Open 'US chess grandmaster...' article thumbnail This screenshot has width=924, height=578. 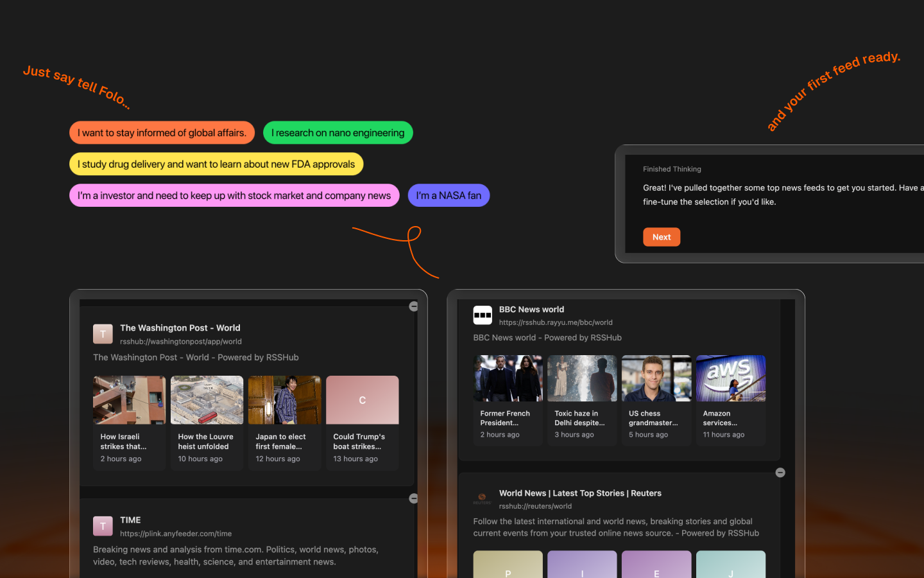(x=656, y=378)
